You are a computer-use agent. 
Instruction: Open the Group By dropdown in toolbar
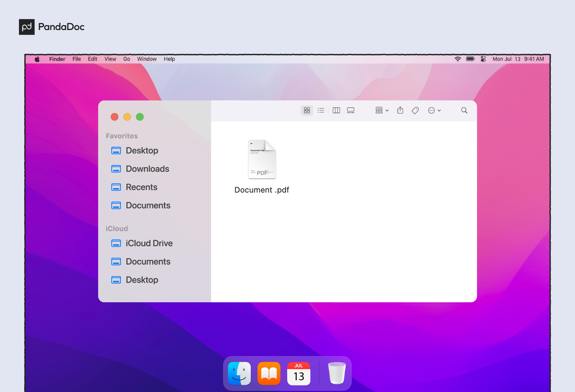[382, 110]
